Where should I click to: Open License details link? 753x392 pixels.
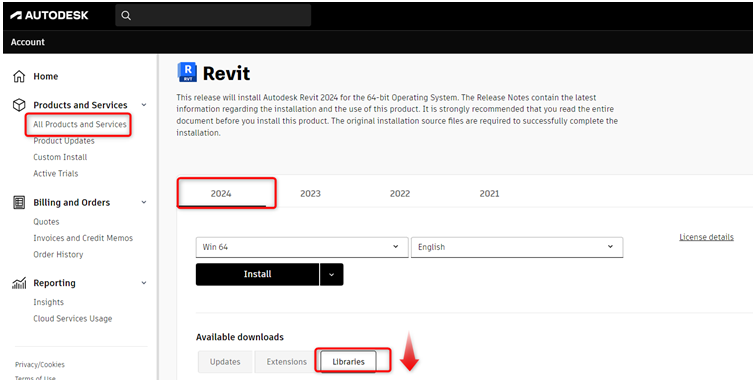[x=706, y=237]
